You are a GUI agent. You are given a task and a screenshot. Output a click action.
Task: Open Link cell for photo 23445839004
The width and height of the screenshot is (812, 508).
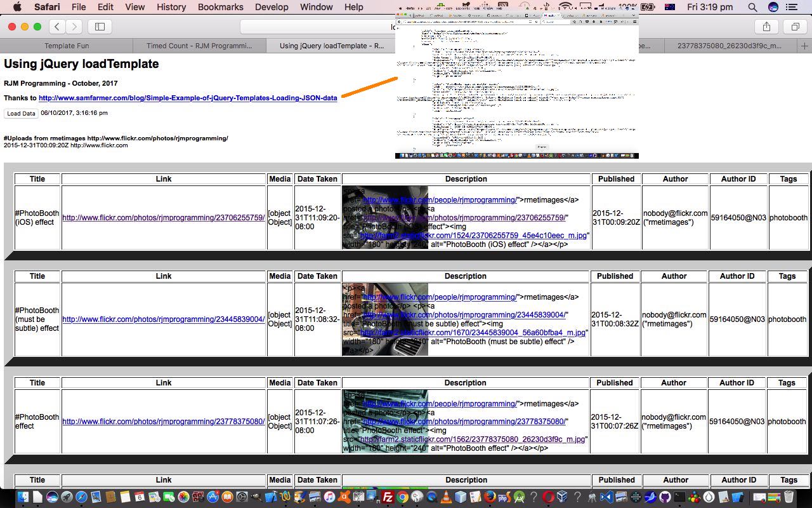pyautogui.click(x=164, y=319)
